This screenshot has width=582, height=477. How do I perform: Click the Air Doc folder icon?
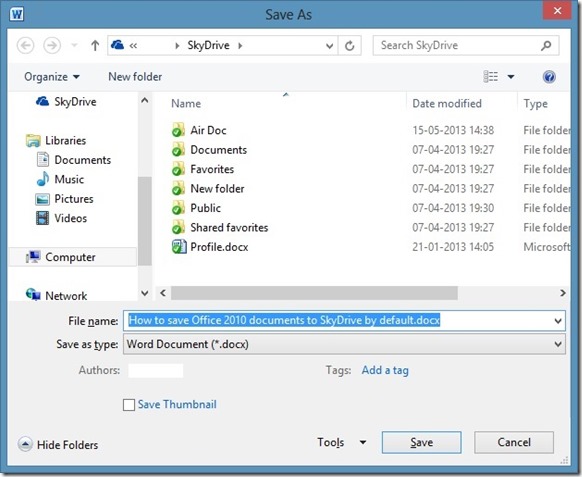click(x=179, y=130)
